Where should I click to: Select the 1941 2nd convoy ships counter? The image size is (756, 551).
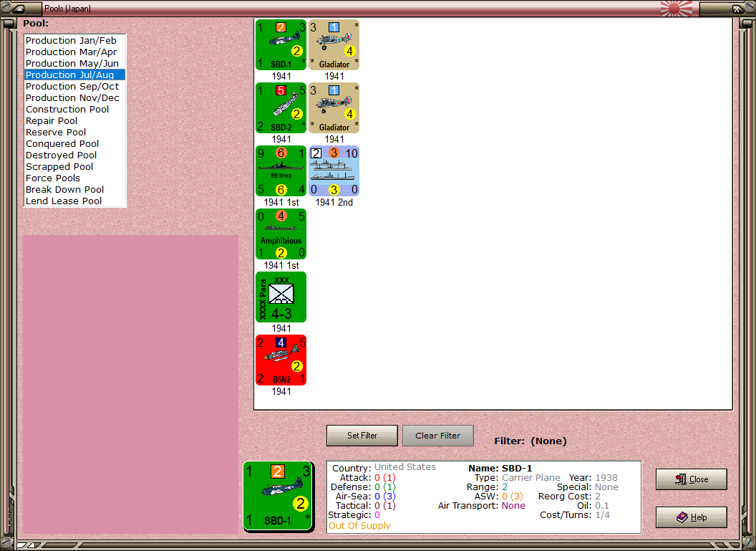[x=334, y=171]
